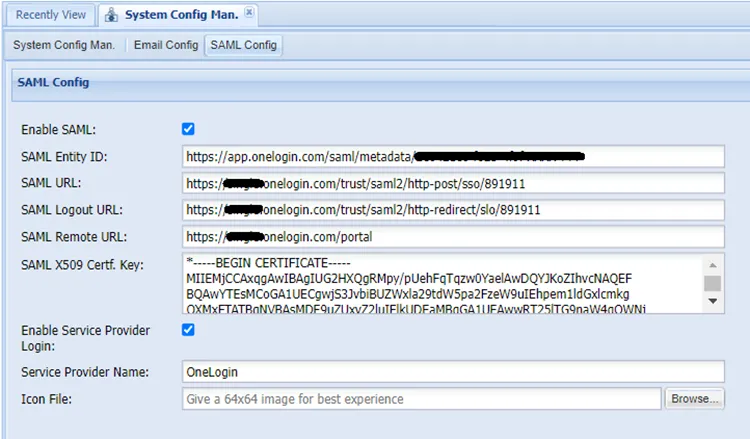Click Browse to choose an icon file
This screenshot has height=439, width=750.
695,399
